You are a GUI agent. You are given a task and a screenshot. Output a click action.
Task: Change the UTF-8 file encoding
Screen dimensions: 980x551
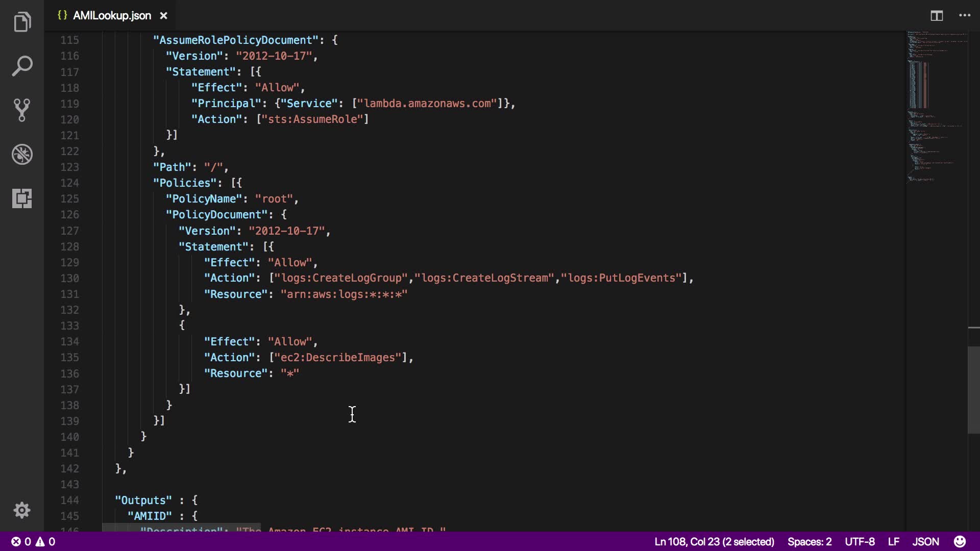(x=860, y=541)
